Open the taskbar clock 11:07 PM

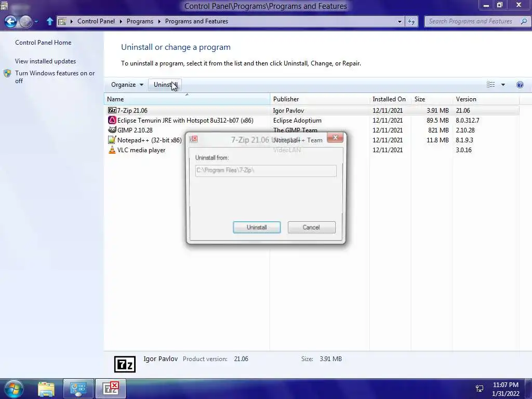click(x=506, y=389)
